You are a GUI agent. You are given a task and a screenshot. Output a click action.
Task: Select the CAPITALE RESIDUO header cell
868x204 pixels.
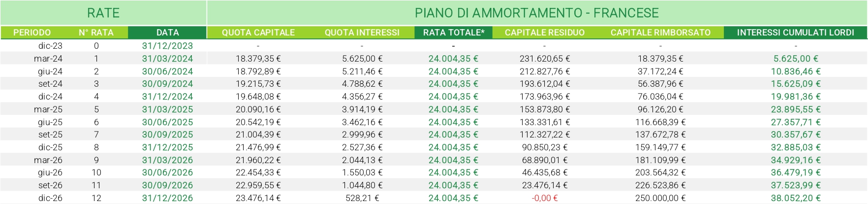tap(545, 33)
